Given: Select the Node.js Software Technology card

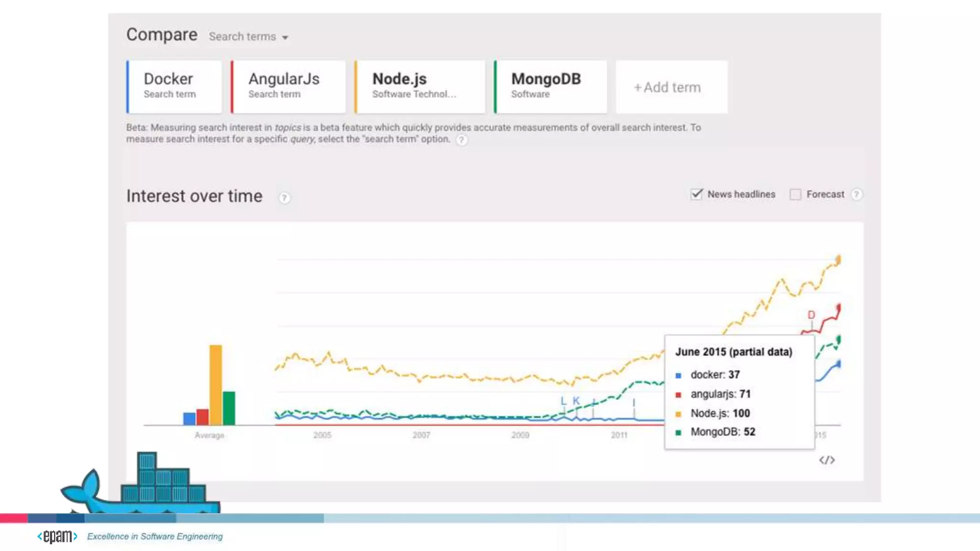Looking at the screenshot, I should 420,87.
